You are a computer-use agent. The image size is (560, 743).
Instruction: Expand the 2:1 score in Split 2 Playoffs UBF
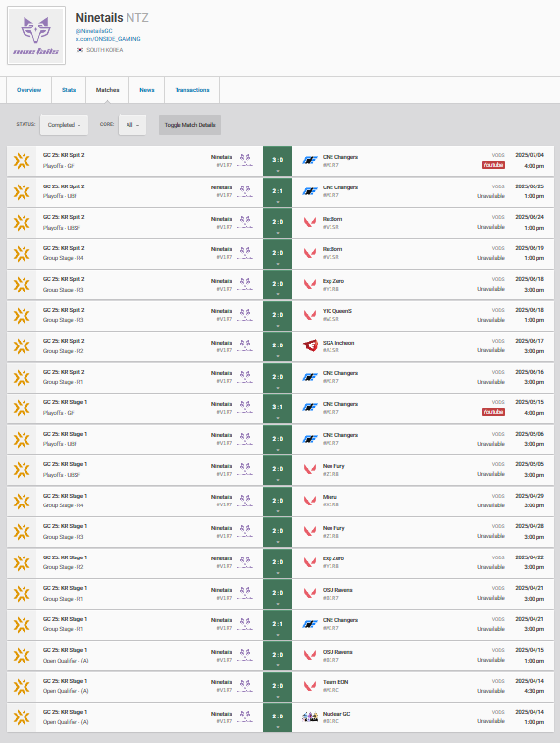278,192
